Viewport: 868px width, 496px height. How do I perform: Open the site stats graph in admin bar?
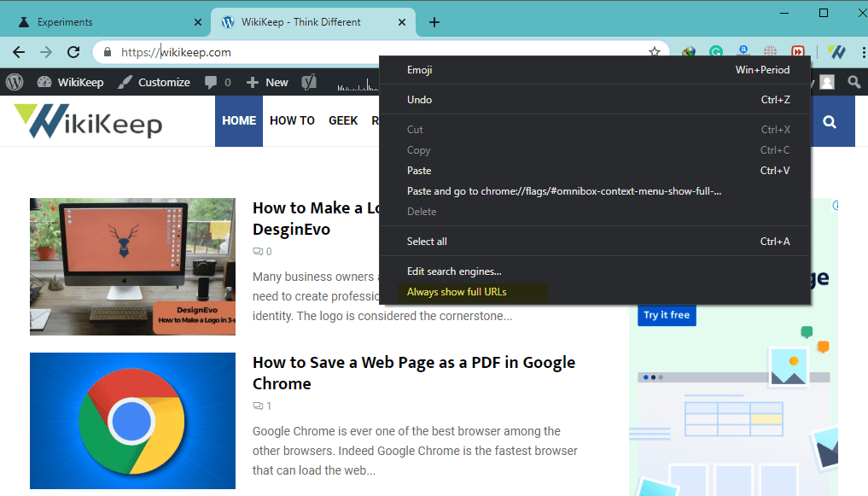pos(358,85)
